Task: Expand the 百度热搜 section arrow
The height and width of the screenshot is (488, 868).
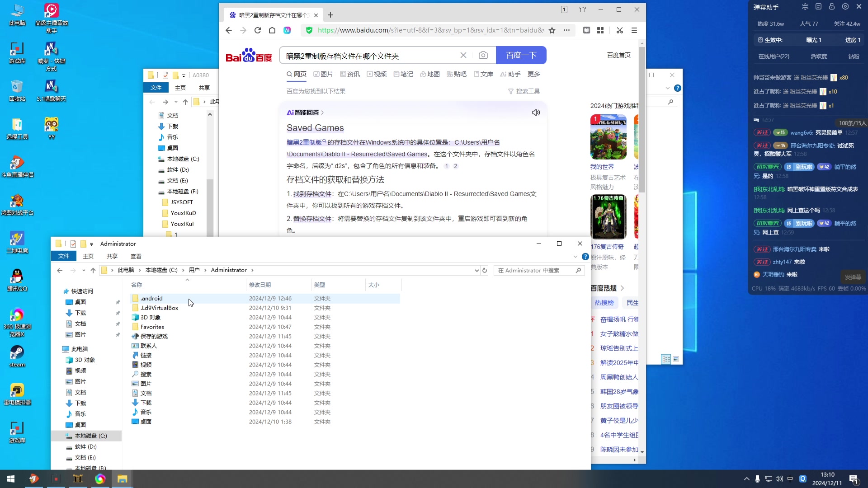Action: [x=623, y=288]
